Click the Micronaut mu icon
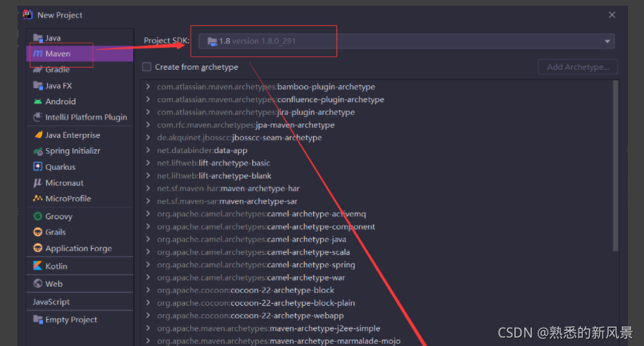Image resolution: width=644 pixels, height=346 pixels. 38,183
